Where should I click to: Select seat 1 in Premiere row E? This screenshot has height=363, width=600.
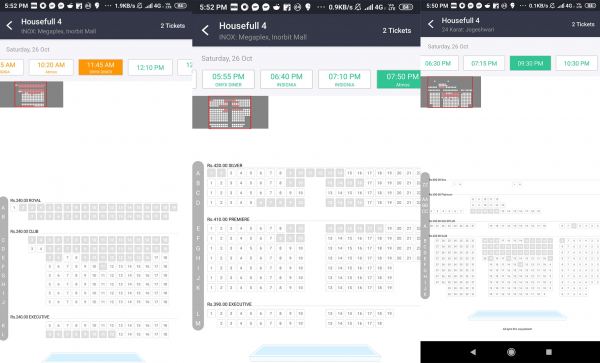211,228
